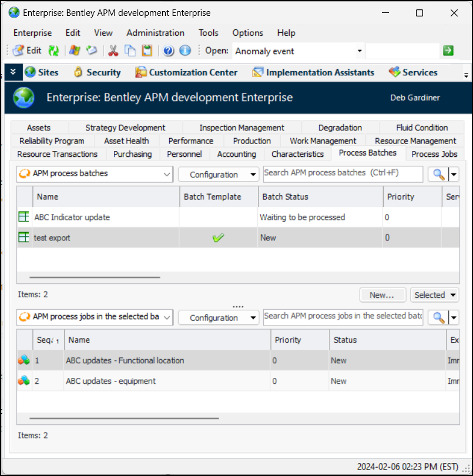
Task: Open the Enterprise menu
Action: point(32,33)
